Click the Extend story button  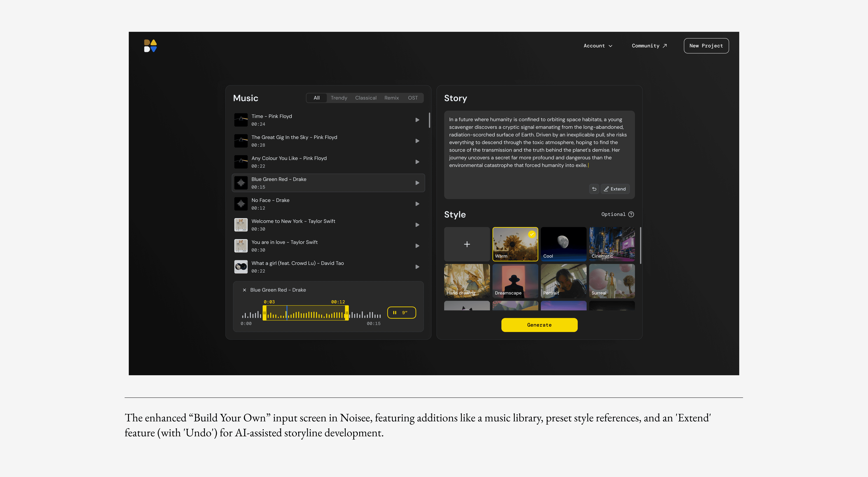pos(615,189)
